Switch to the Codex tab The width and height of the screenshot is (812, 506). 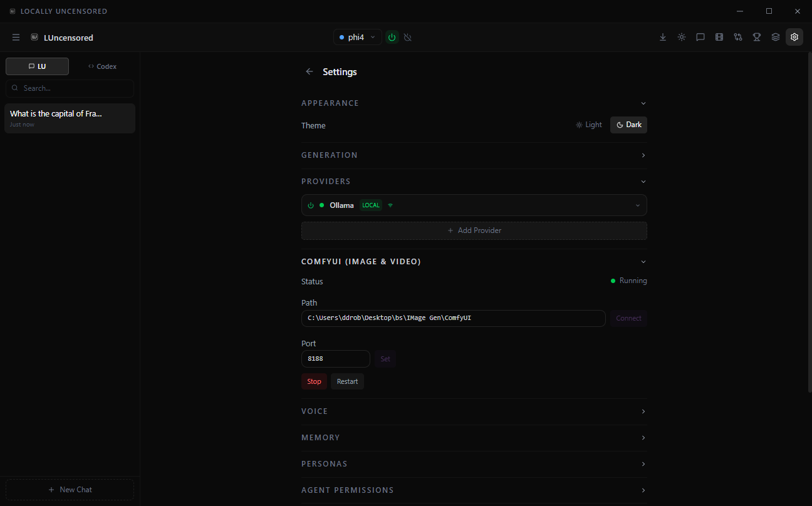click(102, 66)
